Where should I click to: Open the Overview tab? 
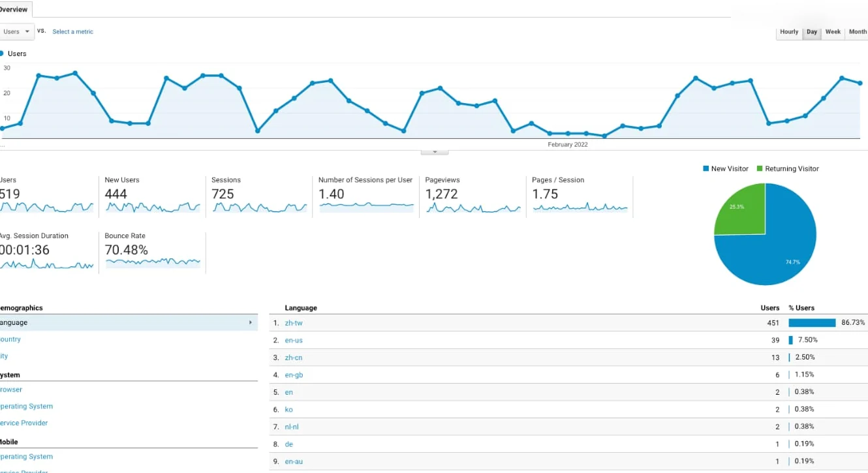click(x=14, y=9)
